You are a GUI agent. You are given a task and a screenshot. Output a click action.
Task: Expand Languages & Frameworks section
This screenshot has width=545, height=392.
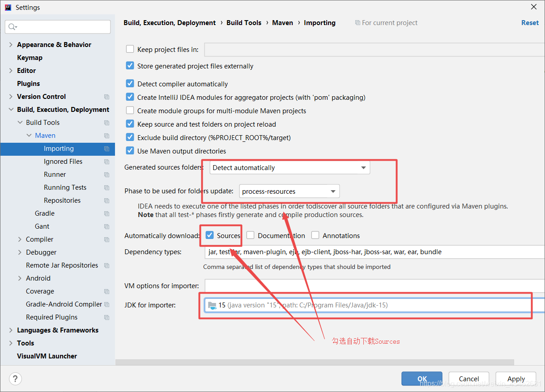click(x=11, y=330)
